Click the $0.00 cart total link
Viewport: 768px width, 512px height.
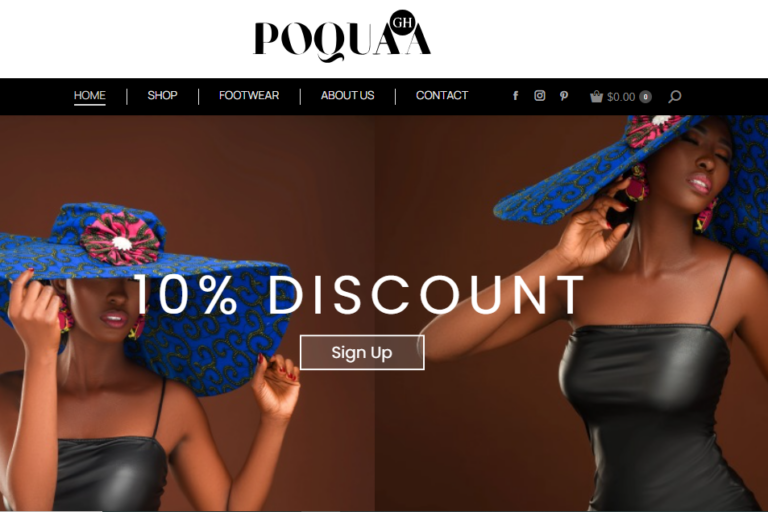(621, 97)
